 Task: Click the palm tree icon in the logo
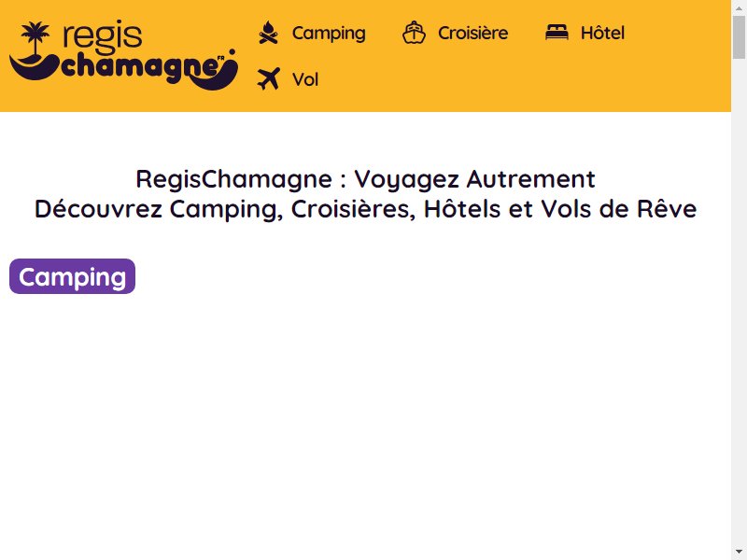35,38
